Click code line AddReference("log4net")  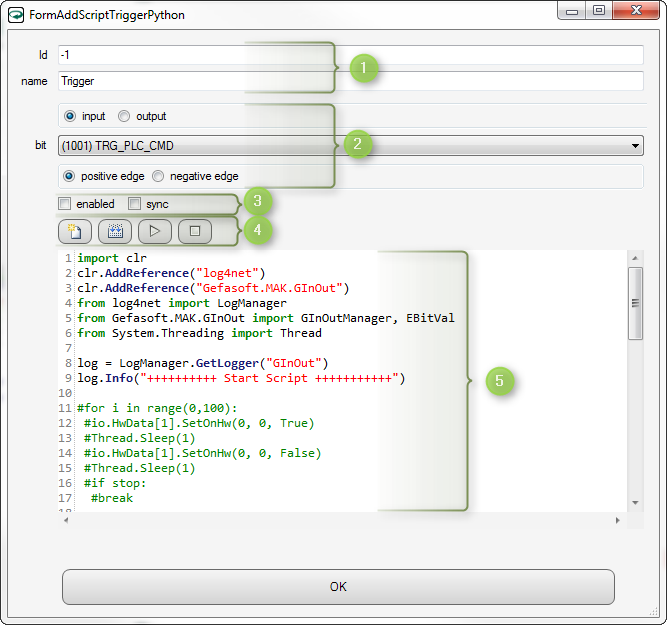171,273
